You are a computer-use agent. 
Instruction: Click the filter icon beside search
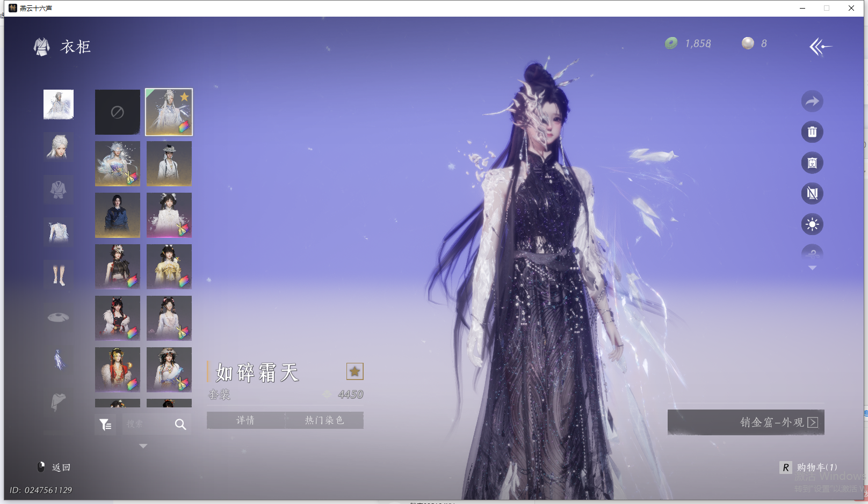click(x=105, y=425)
